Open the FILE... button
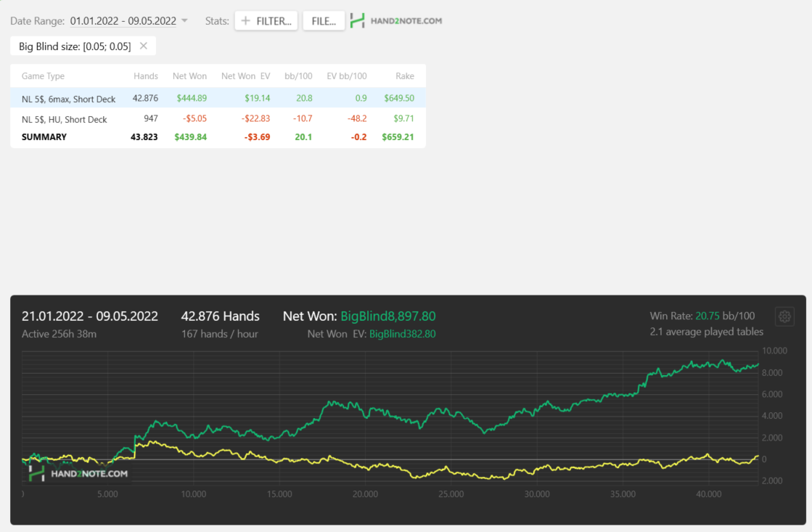 coord(324,21)
